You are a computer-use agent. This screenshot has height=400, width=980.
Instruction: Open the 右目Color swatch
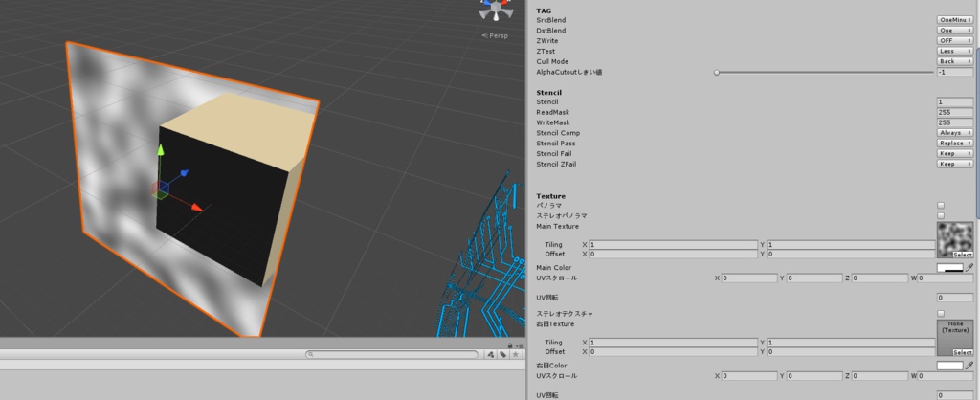(x=950, y=366)
